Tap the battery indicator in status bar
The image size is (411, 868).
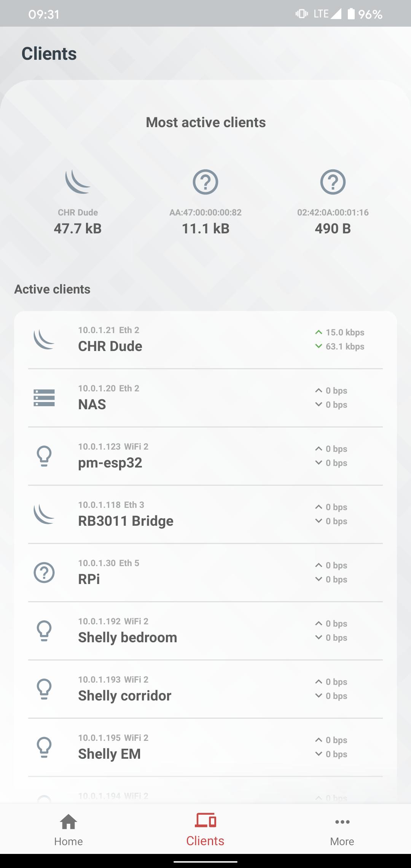point(351,14)
